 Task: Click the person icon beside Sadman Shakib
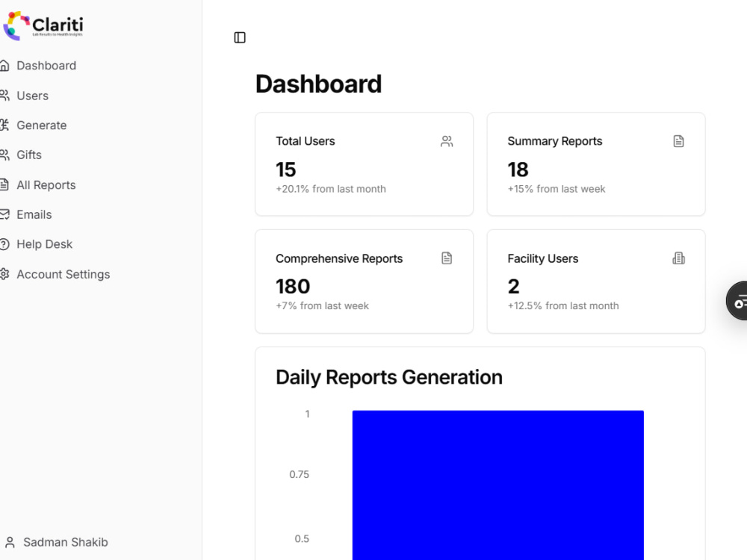tap(8, 542)
